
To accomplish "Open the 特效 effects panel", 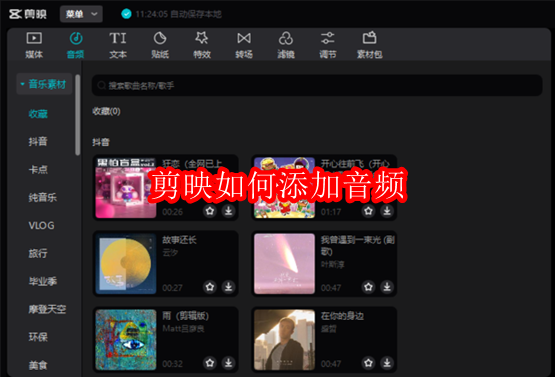I will [x=202, y=38].
